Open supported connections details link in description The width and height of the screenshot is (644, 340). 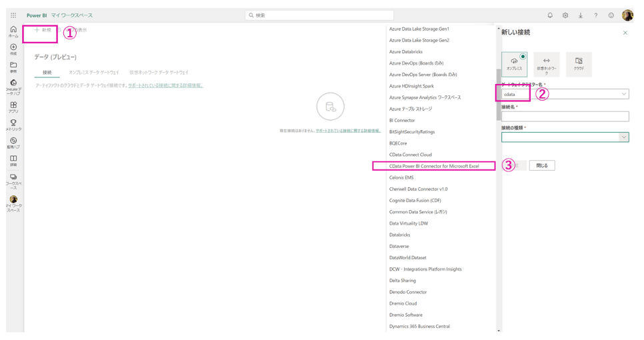[165, 85]
